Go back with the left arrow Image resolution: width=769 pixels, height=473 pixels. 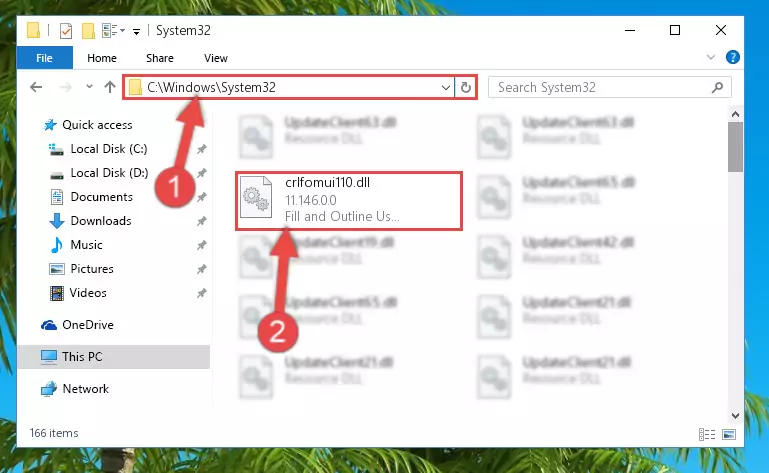tap(36, 87)
